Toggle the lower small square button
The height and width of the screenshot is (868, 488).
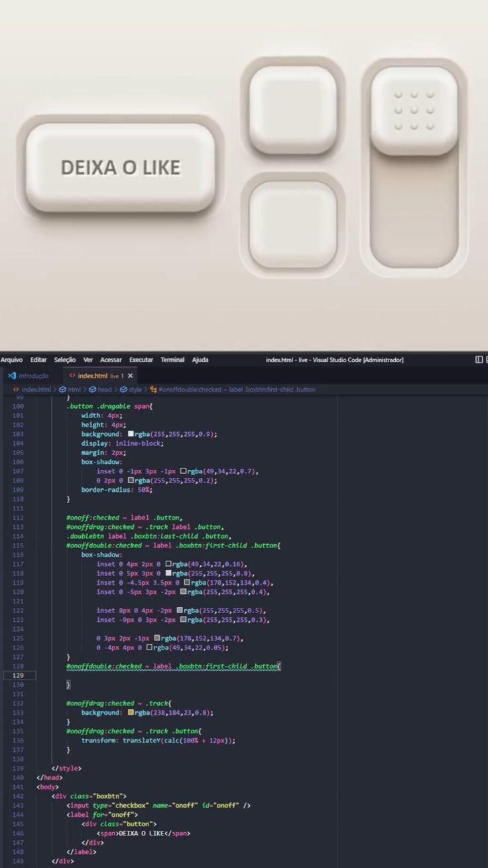293,224
